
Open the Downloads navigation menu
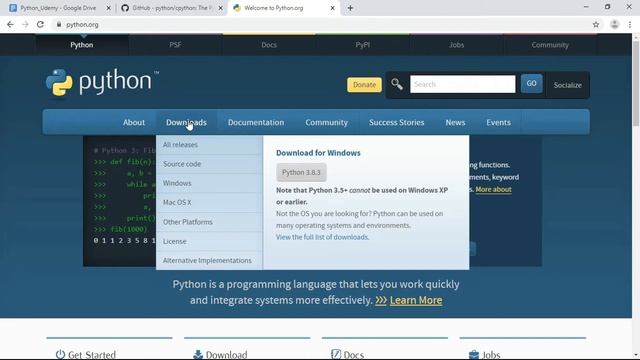click(186, 122)
